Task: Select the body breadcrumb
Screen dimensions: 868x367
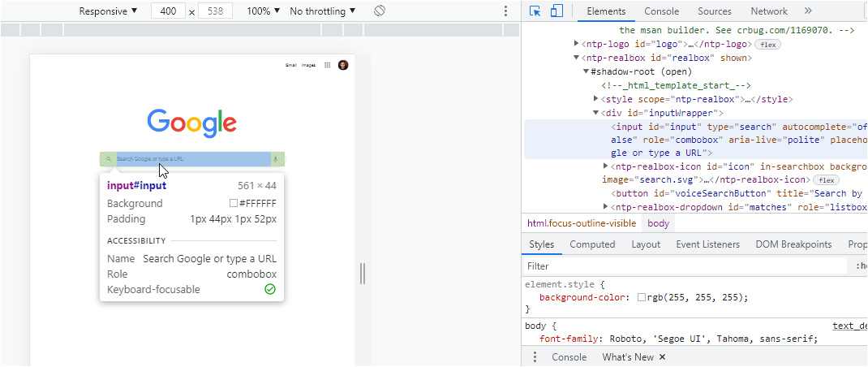Action: (x=658, y=223)
